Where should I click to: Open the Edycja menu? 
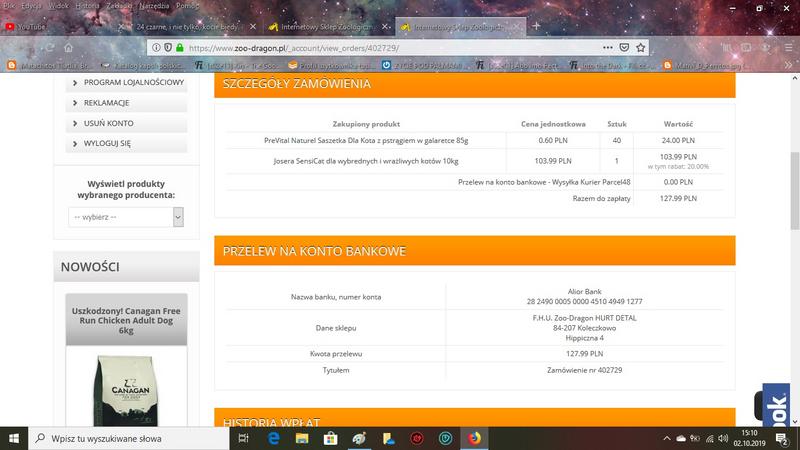[32, 6]
